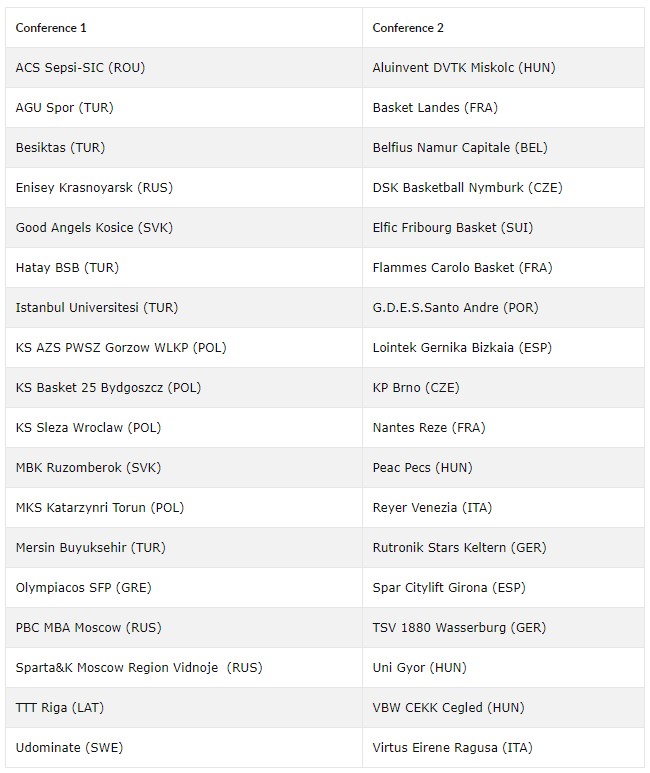The image size is (650, 773).
Task: Select Good Angels Kosice (SVK) row
Action: (x=94, y=227)
